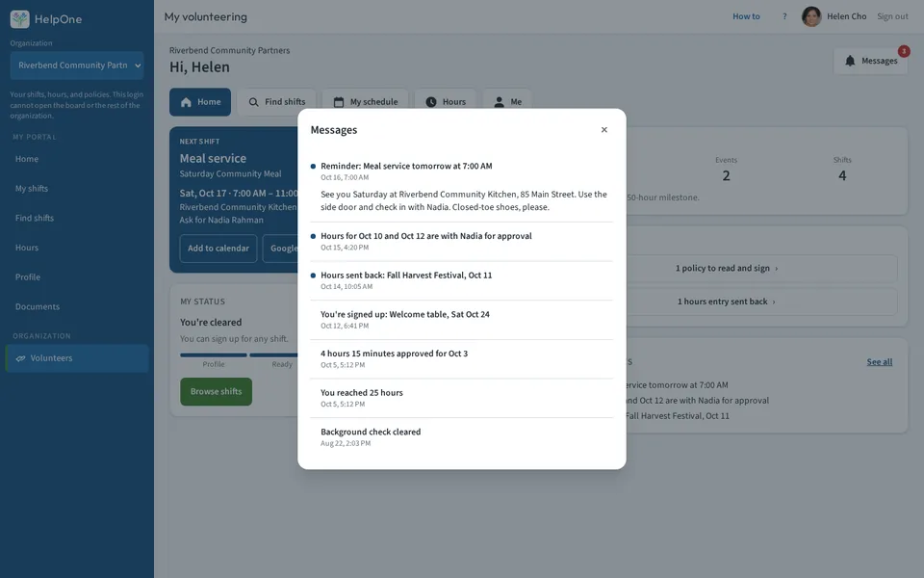Close the Messages dialog with the X
This screenshot has height=578, width=924.
tap(604, 130)
